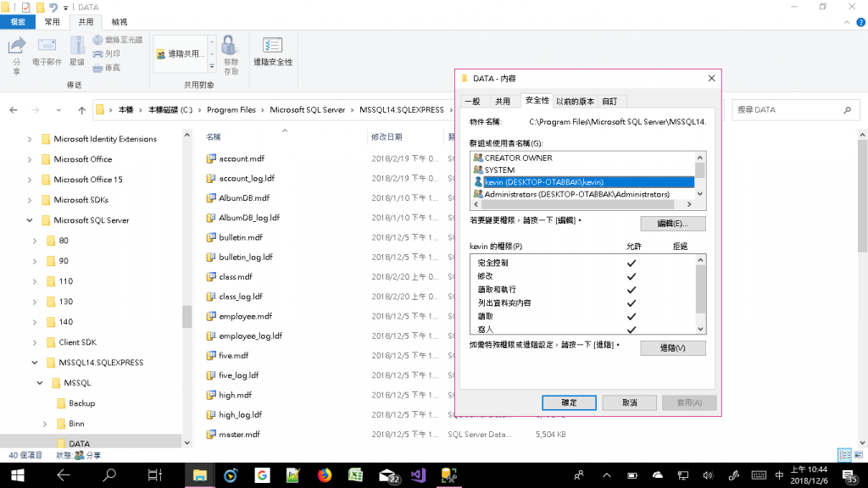
Task: Click the Email (電子郵件) ribbon icon
Action: [47, 53]
